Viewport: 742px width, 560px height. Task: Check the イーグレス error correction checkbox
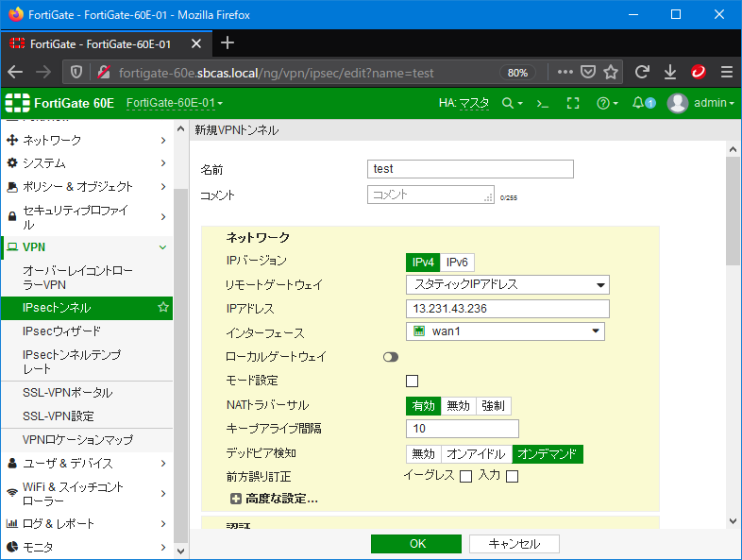(466, 476)
